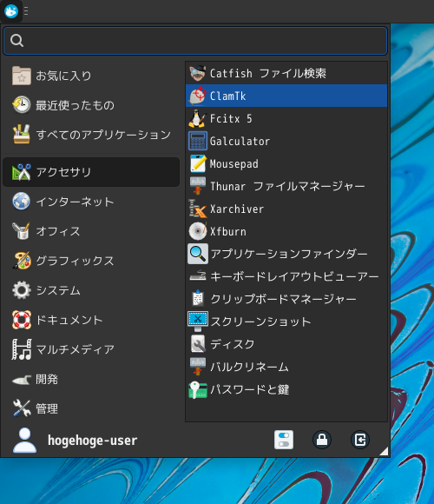Launch スクリーンショット screenshot tool
This screenshot has width=434, height=504.
pos(286,322)
